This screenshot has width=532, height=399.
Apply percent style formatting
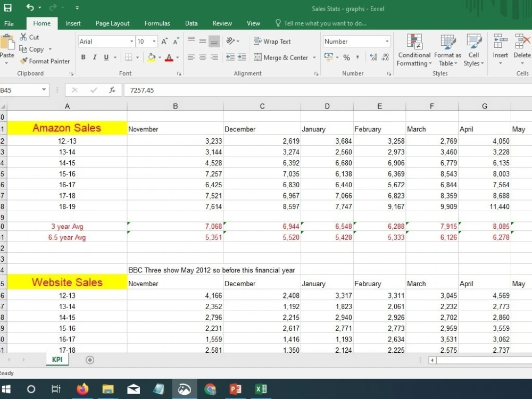(x=346, y=57)
